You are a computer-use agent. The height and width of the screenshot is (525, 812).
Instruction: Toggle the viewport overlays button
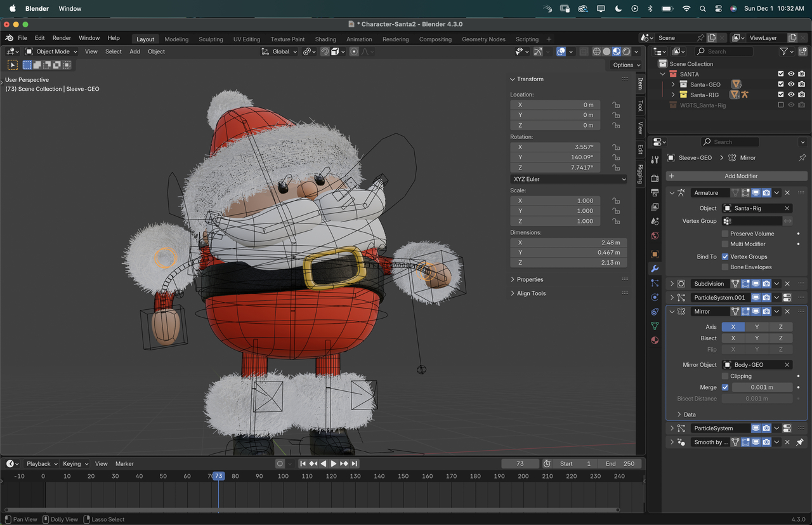[x=561, y=51]
